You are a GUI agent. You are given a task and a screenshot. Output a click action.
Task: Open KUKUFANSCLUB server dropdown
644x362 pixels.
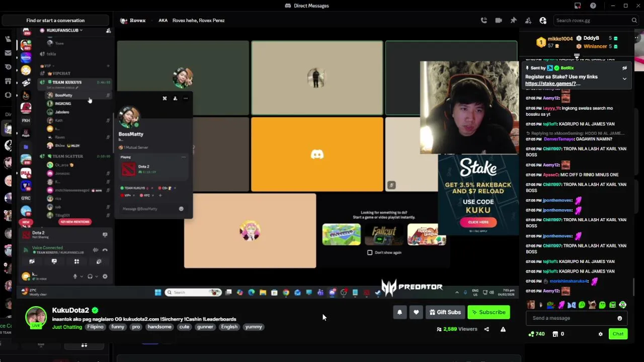[x=64, y=30]
